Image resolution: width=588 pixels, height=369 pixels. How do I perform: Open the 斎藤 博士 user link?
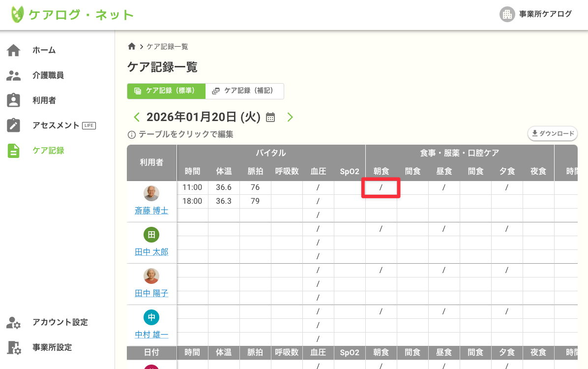151,211
